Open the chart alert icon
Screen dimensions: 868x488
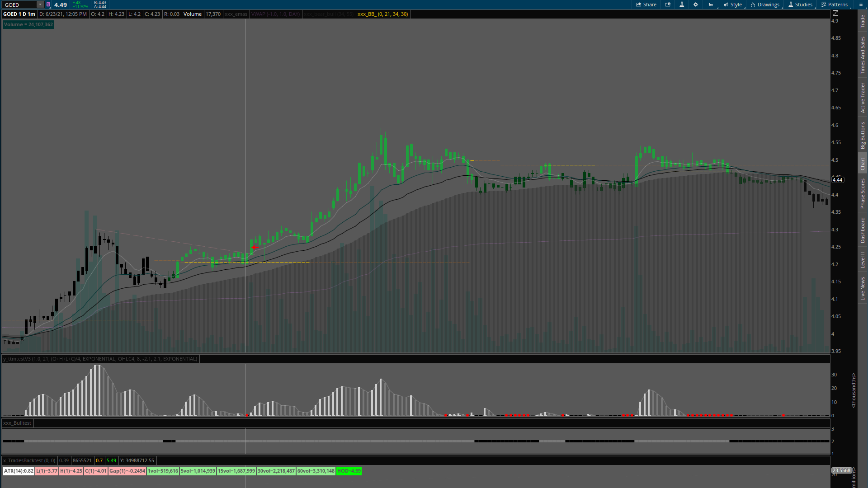(668, 5)
